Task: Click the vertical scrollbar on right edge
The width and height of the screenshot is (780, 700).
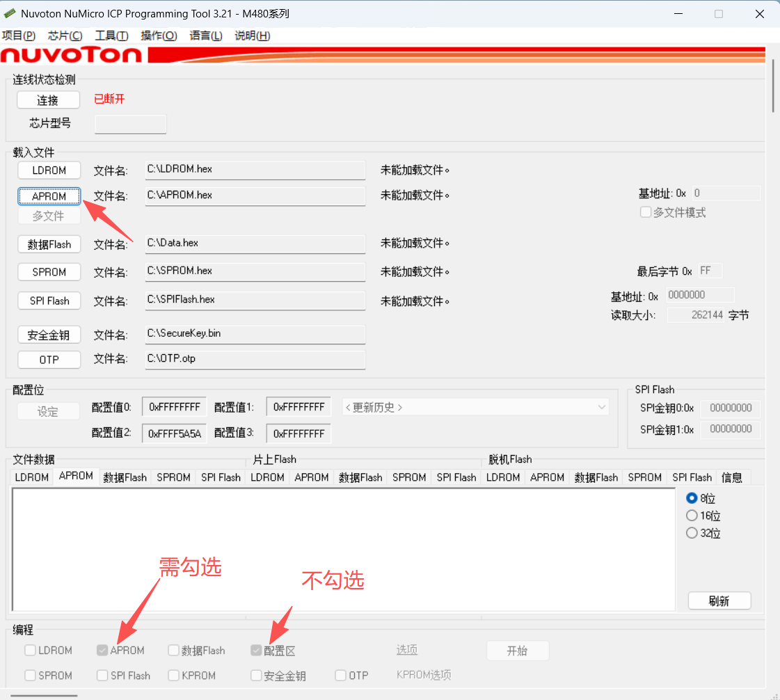Action: [774, 86]
